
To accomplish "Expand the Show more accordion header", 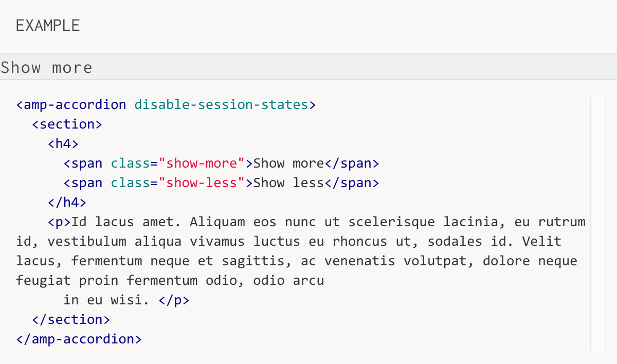I will click(46, 67).
